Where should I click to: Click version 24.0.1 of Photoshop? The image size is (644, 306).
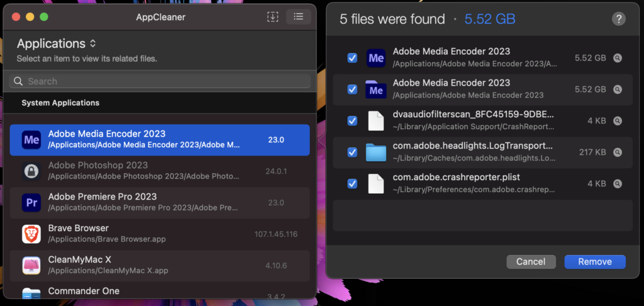coord(276,171)
